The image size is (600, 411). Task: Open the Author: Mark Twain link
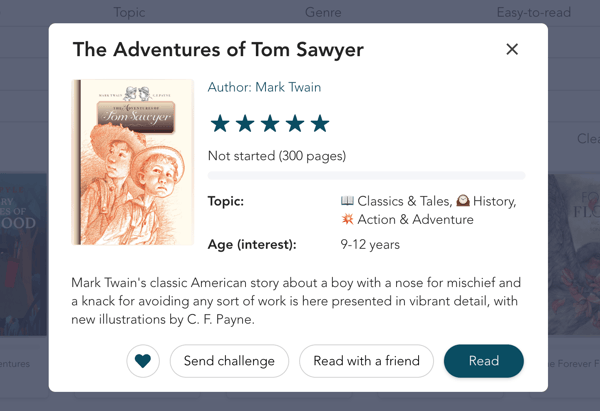tap(264, 87)
